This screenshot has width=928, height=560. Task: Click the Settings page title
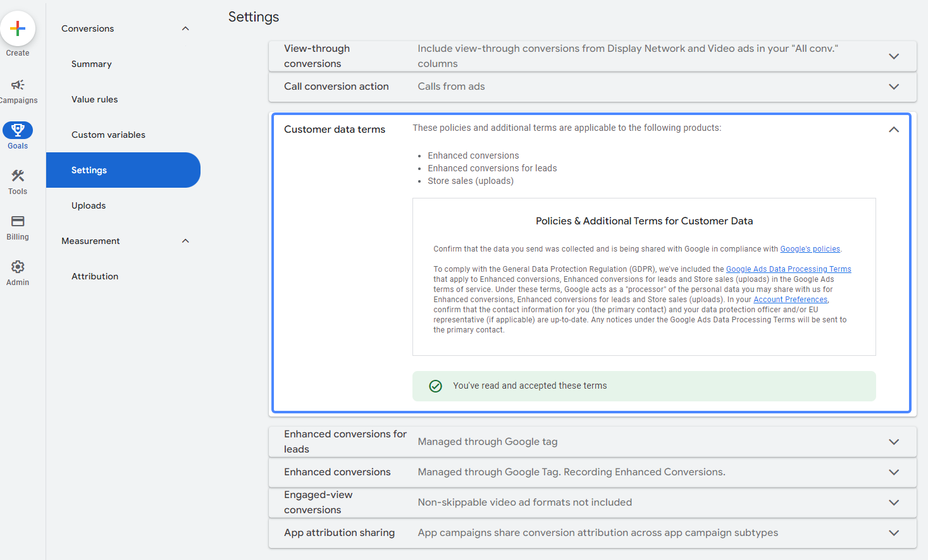[254, 17]
